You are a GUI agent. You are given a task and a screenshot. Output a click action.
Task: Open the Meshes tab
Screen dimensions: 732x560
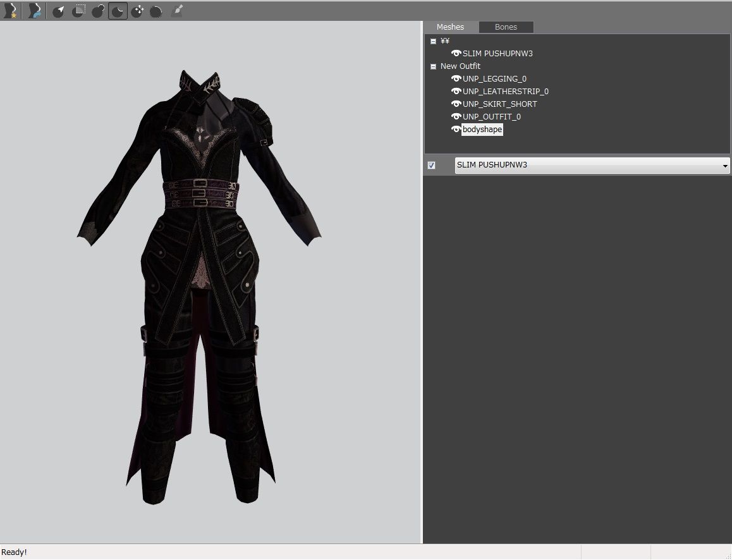coord(450,27)
